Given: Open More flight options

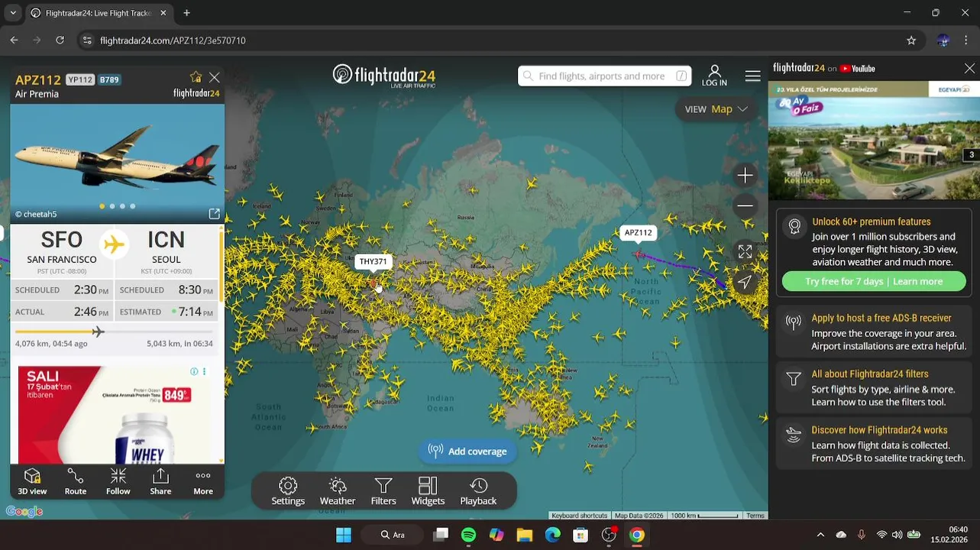Looking at the screenshot, I should click(203, 482).
